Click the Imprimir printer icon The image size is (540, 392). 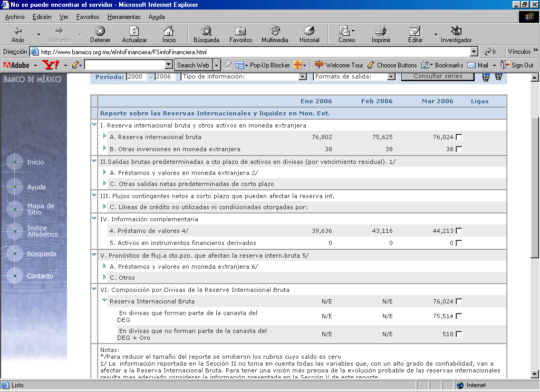[381, 32]
